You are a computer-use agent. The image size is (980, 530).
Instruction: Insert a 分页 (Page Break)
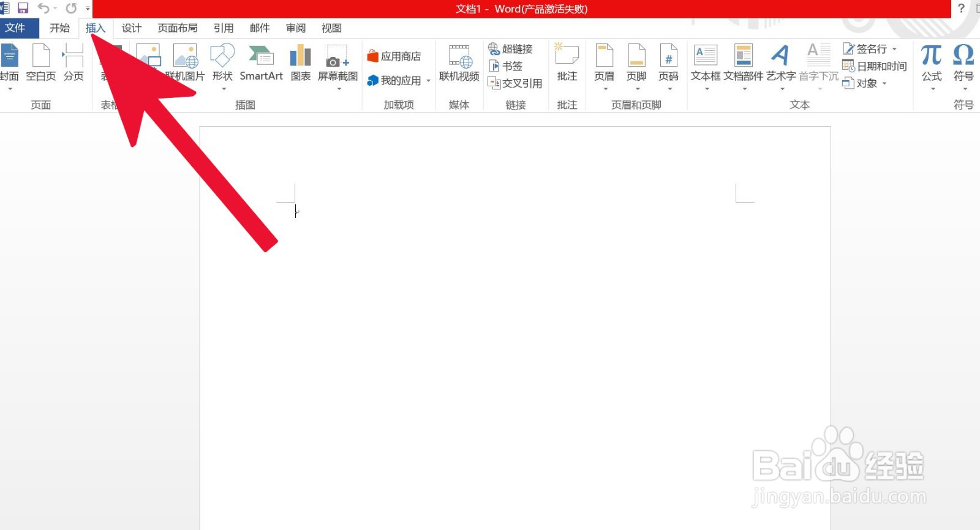pos(73,63)
